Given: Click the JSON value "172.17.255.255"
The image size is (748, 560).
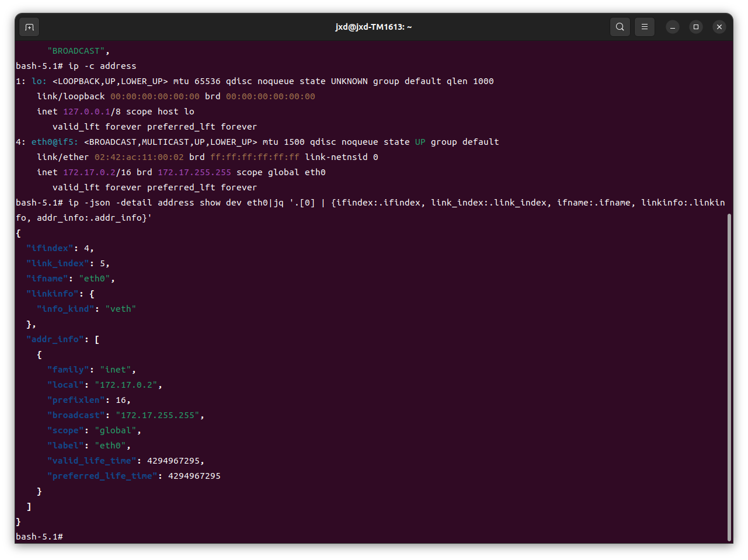Looking at the screenshot, I should (158, 415).
